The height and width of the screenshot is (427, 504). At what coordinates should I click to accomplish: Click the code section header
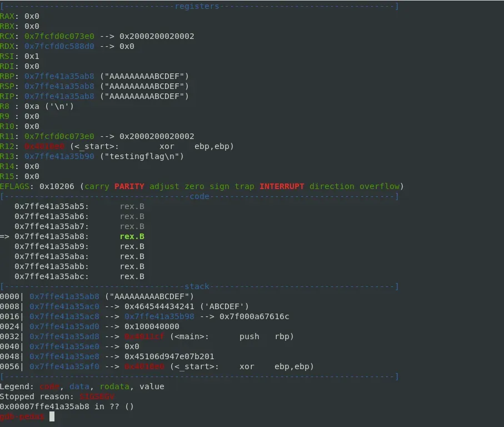[x=199, y=196]
